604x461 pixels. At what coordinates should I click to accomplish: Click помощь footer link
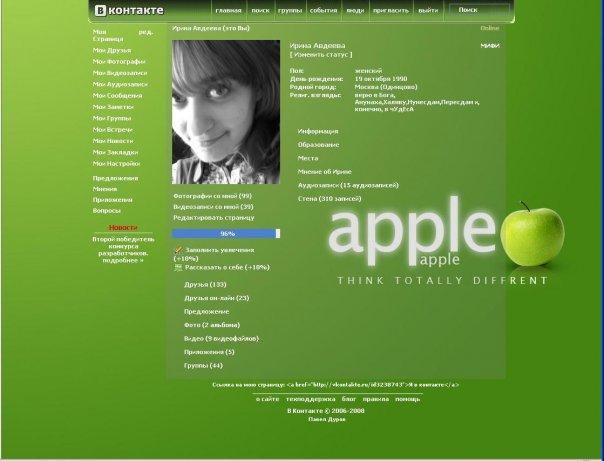coord(408,399)
